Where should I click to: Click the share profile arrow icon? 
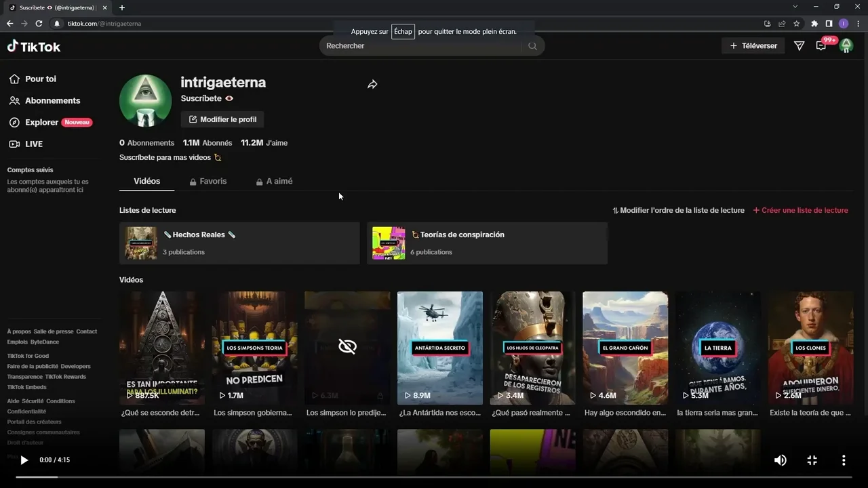[372, 85]
